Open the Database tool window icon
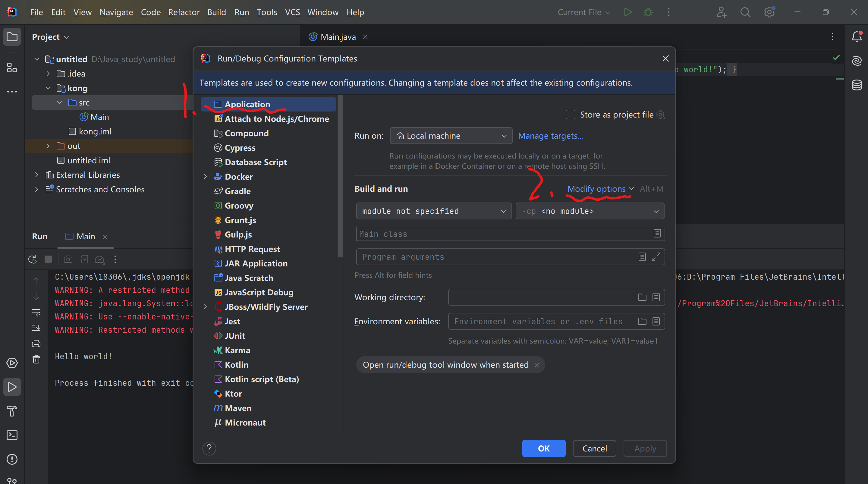Viewport: 868px width, 484px height. 857,85
